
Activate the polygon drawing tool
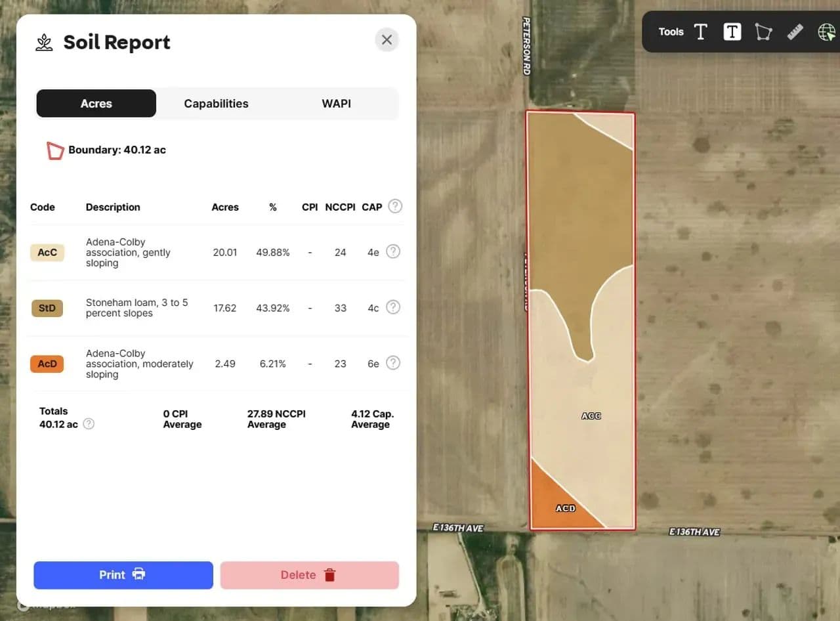[763, 32]
